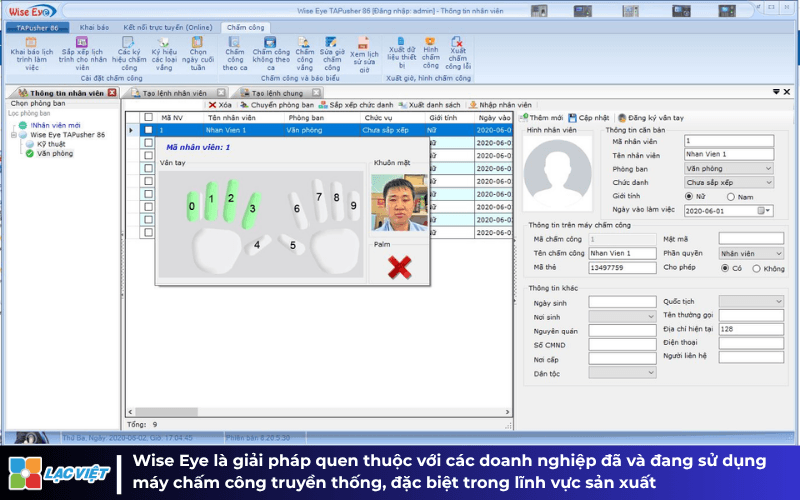Select Kỹ thuật department in tree

(x=51, y=144)
